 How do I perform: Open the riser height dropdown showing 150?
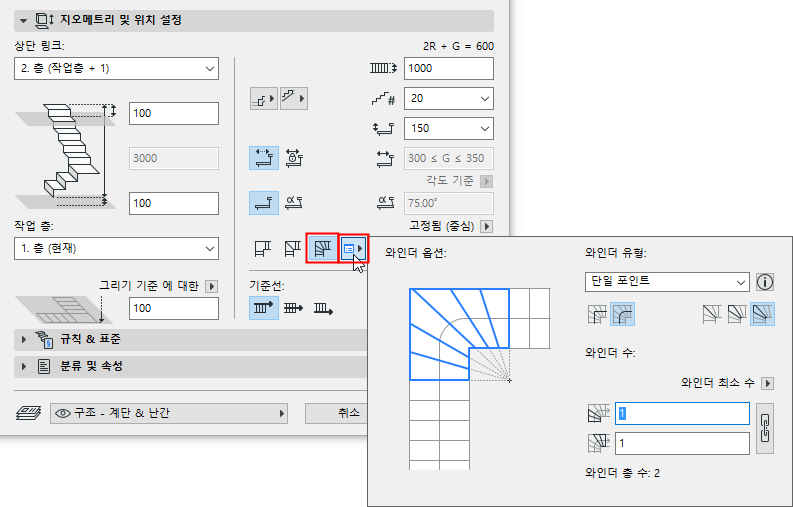(x=449, y=128)
